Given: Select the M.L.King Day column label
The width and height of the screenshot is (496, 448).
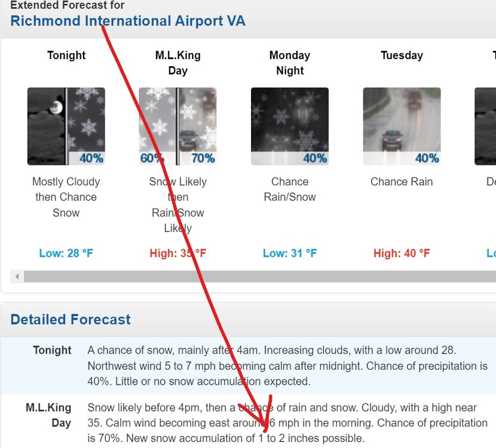Looking at the screenshot, I should click(177, 63).
